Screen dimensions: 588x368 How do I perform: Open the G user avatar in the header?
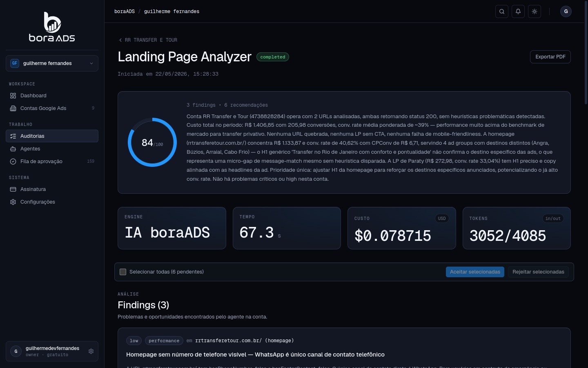pos(566,11)
